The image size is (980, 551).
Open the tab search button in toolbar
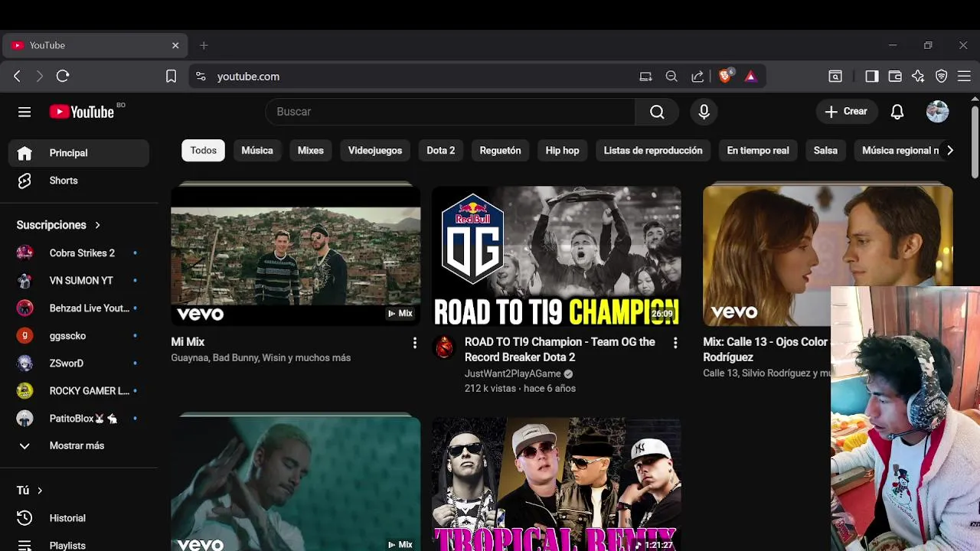tap(835, 76)
